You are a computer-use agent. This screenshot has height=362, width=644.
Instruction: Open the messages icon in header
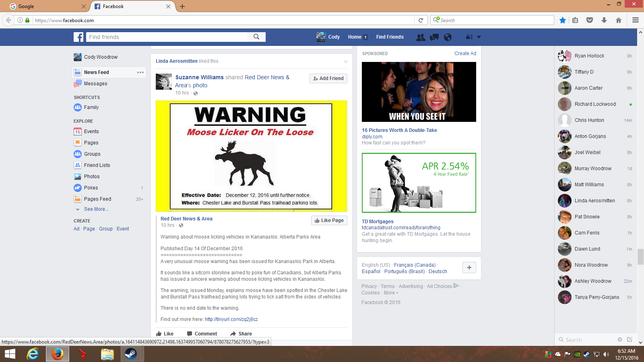(434, 37)
